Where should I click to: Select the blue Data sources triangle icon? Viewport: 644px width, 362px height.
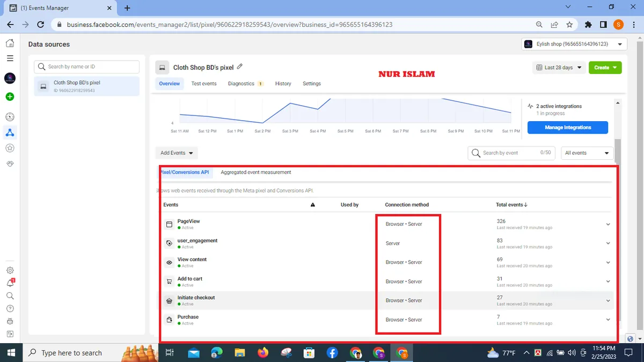pyautogui.click(x=10, y=132)
